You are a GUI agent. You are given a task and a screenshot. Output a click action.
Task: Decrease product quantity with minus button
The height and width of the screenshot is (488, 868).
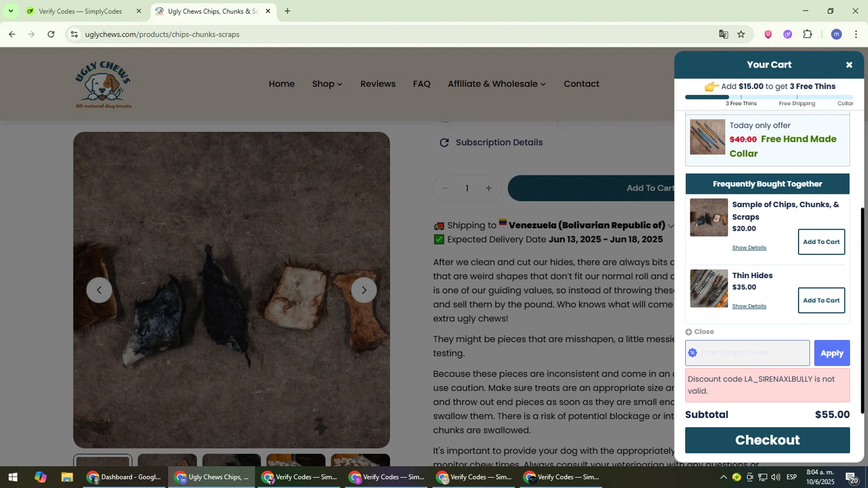pos(445,188)
